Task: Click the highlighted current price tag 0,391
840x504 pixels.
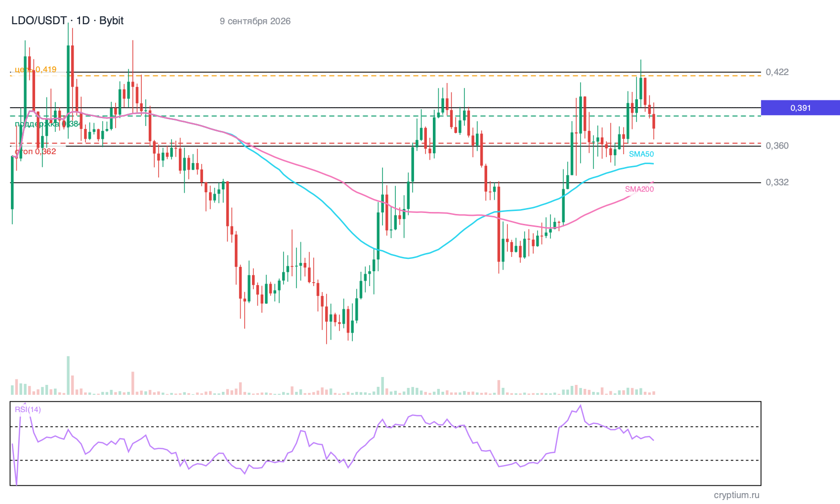Action: (x=800, y=108)
